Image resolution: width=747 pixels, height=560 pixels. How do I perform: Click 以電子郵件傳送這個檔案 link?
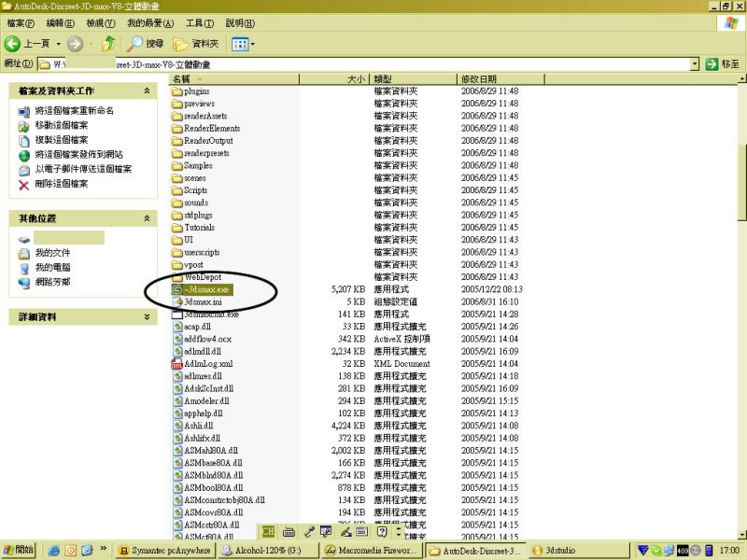[83, 169]
